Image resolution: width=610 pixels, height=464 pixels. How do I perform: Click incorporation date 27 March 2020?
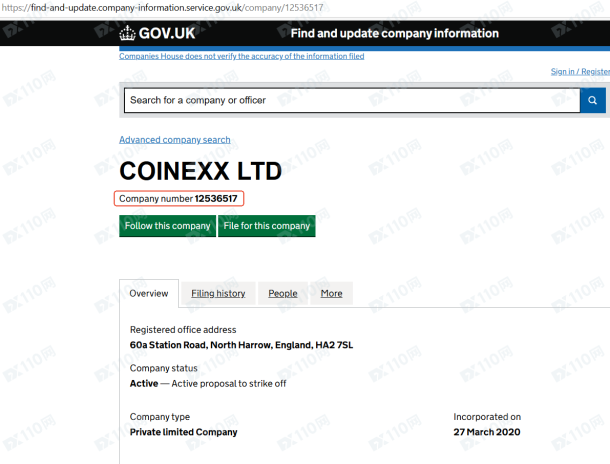click(x=487, y=432)
